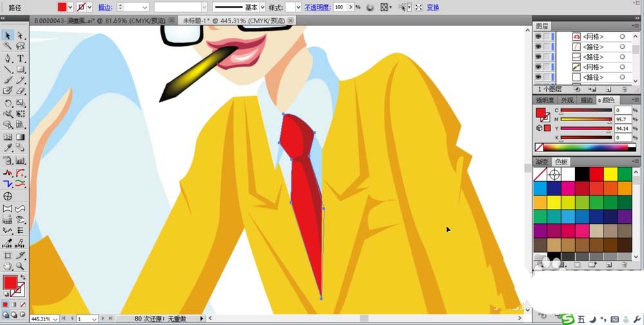Screen dimensions: 644x325
Task: Open the stroke profile 基本 dropdown
Action: tap(263, 7)
